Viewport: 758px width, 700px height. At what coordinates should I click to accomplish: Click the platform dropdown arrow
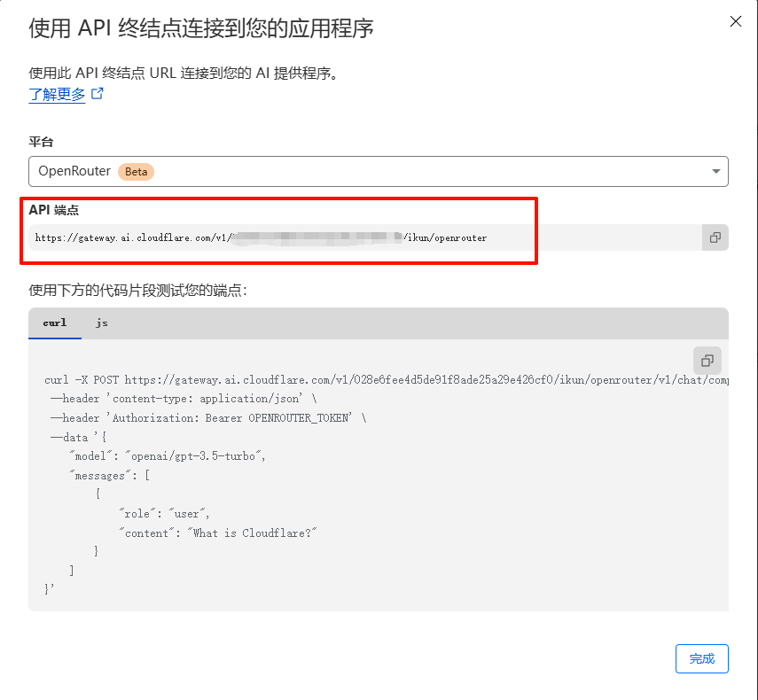pyautogui.click(x=716, y=171)
